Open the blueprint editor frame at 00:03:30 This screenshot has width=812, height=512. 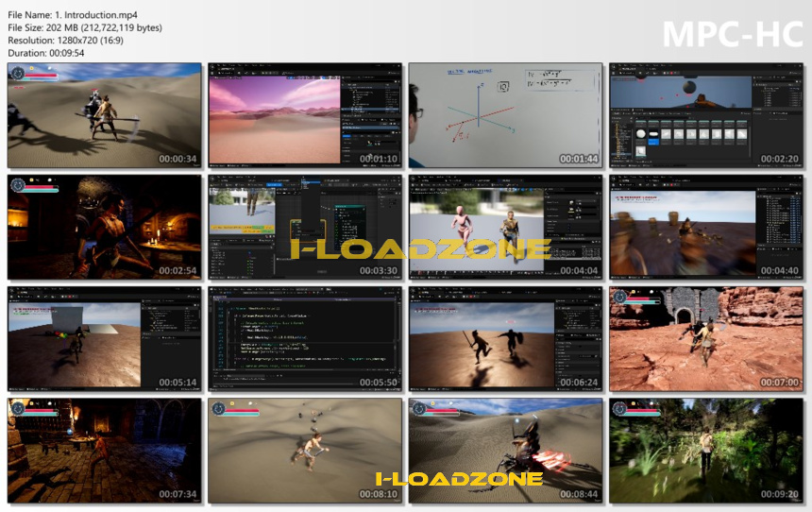305,227
